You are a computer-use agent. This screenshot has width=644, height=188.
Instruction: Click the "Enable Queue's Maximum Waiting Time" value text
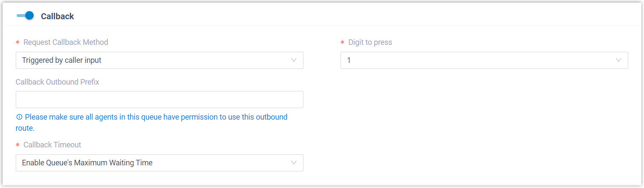coord(87,163)
